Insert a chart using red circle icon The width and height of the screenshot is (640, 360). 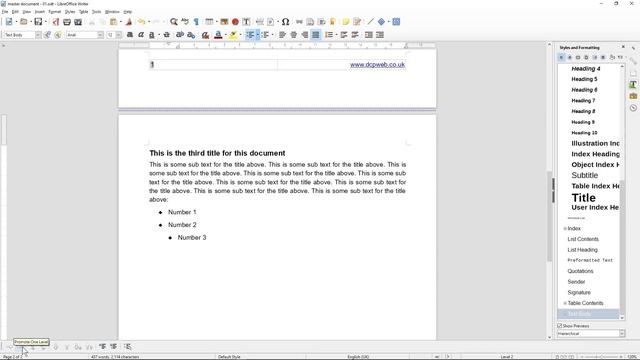pyautogui.click(x=235, y=22)
